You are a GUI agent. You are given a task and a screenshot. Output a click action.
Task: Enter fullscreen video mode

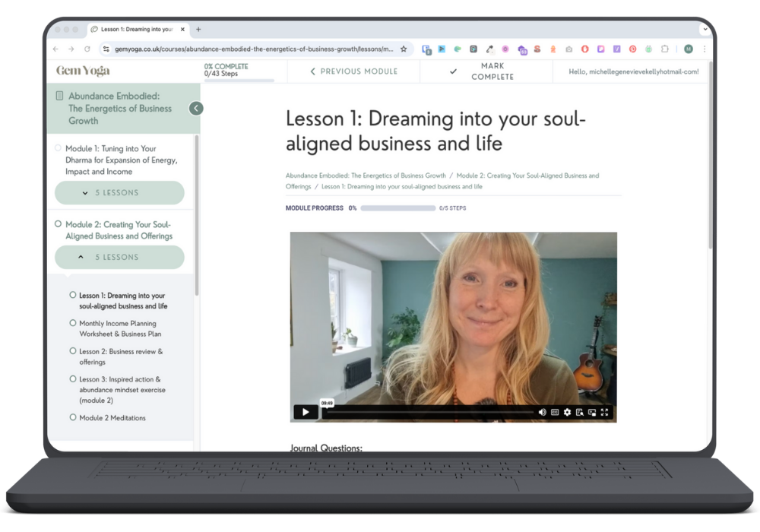pyautogui.click(x=605, y=412)
